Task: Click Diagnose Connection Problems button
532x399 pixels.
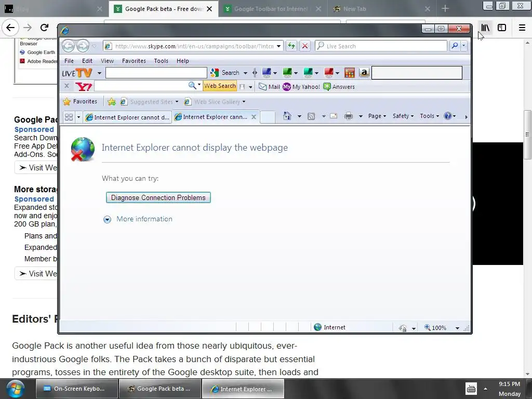Action: point(158,197)
